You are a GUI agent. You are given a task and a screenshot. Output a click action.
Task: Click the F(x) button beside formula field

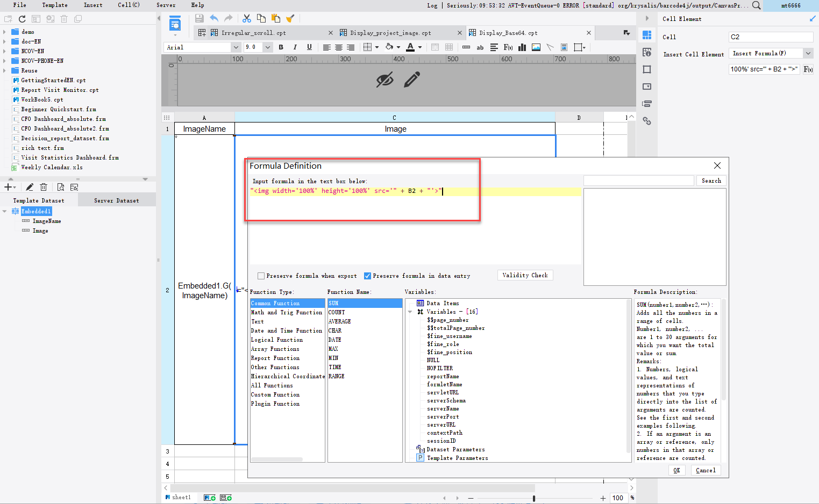point(808,69)
